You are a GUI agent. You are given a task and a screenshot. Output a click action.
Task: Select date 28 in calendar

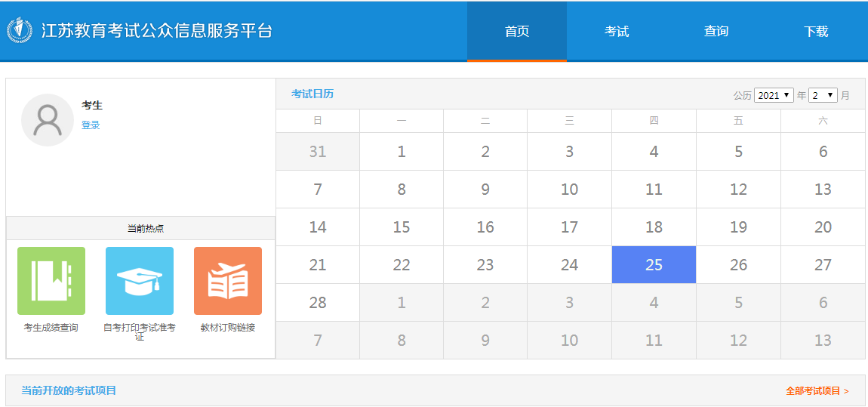318,302
